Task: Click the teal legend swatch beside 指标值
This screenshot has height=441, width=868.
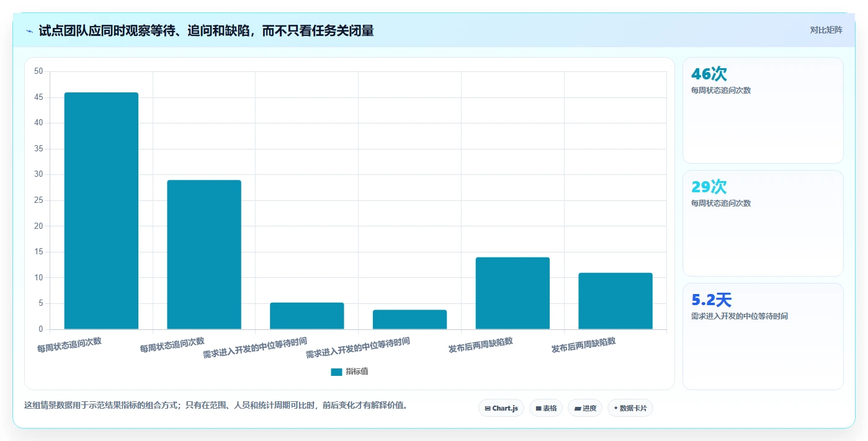Action: click(336, 372)
